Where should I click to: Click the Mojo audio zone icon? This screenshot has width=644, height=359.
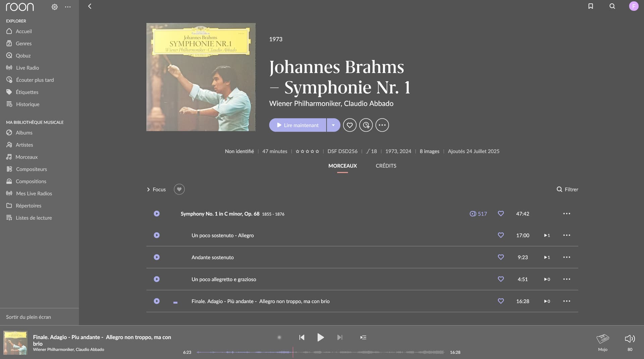pos(602,339)
